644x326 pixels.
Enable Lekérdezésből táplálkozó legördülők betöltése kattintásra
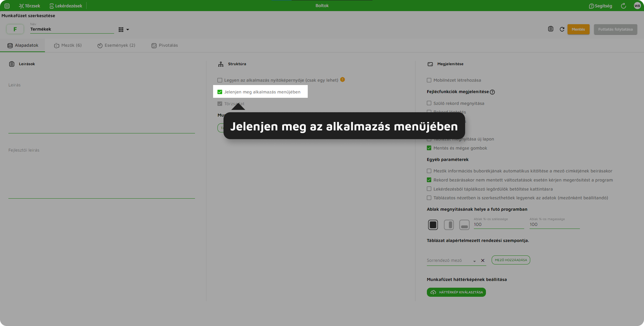(x=429, y=189)
